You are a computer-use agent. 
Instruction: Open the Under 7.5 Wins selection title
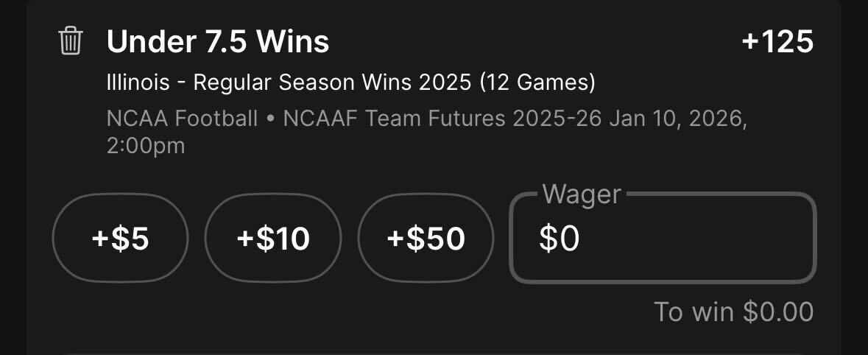(x=218, y=41)
